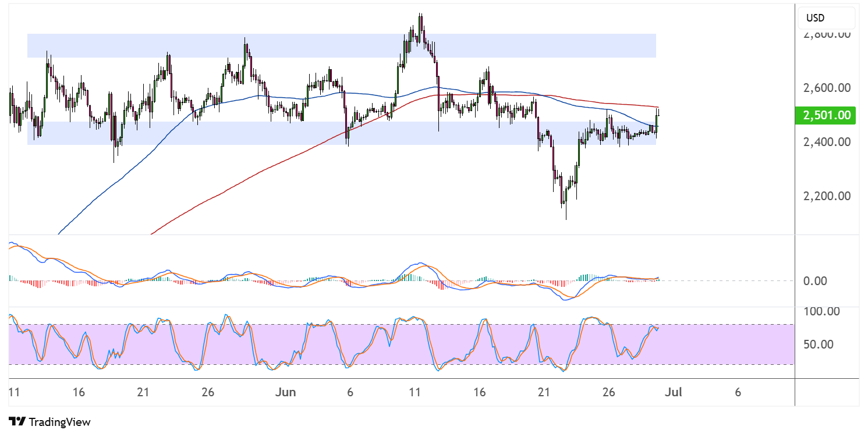
Task: Click the 11 label after Jun on time axis
Action: (x=414, y=392)
